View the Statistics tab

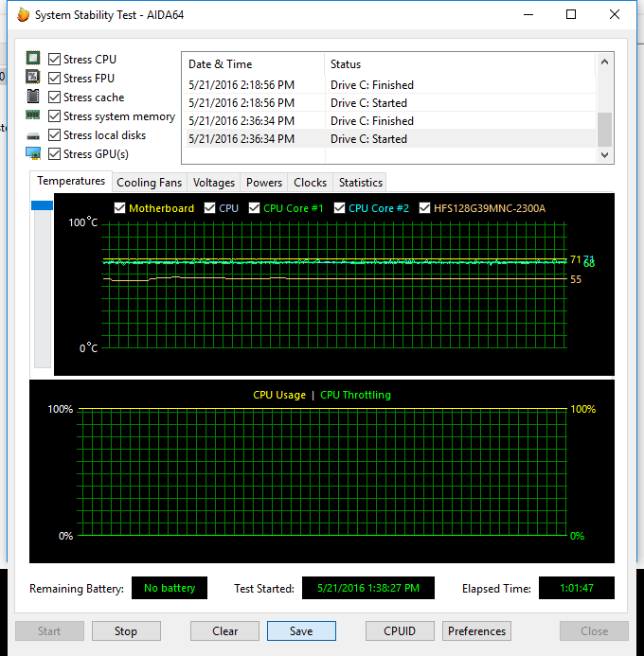tap(360, 183)
